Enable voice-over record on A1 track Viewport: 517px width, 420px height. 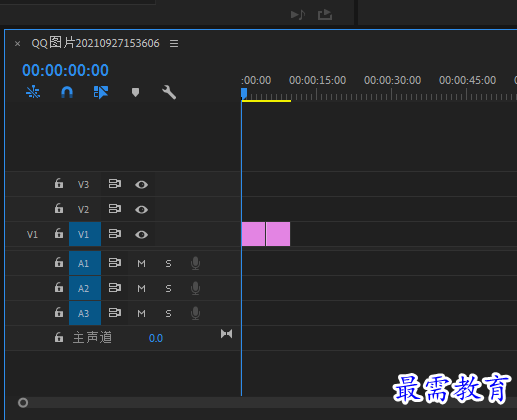[x=195, y=263]
